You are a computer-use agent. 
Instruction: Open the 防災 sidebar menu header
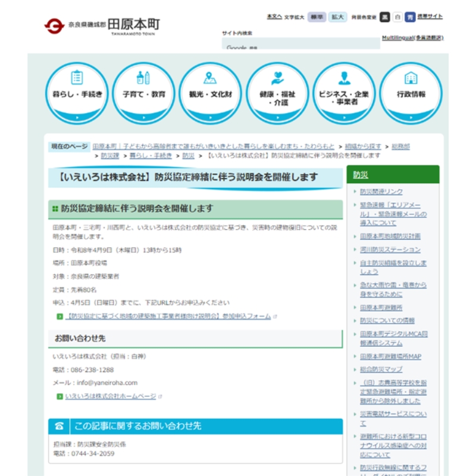pyautogui.click(x=361, y=175)
